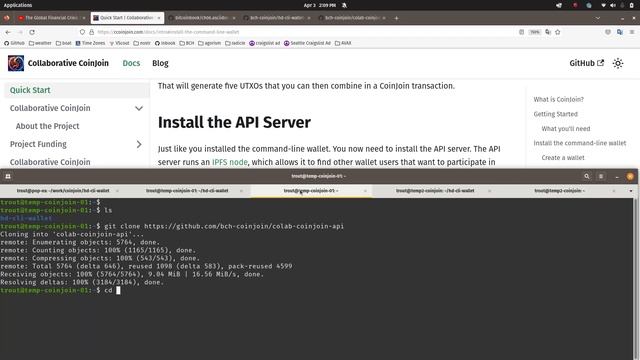Open the Seattle Craigslist Ad bookmark
Image resolution: width=640 pixels, height=360 pixels.
tap(307, 43)
